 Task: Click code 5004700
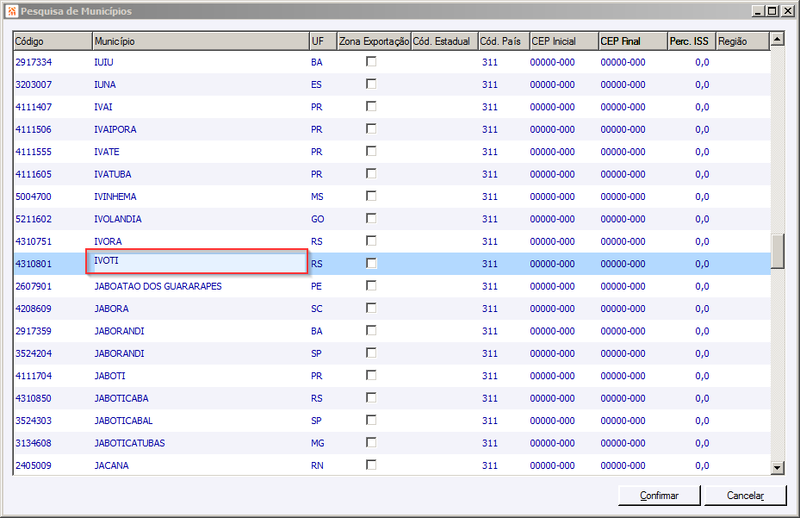(x=33, y=196)
